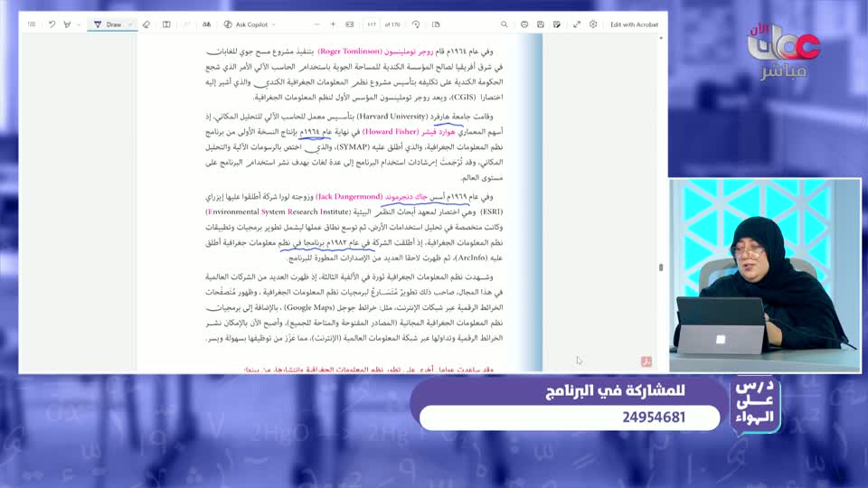The image size is (868, 488).
Task: Zoom out with the minus button
Action: [x=316, y=24]
